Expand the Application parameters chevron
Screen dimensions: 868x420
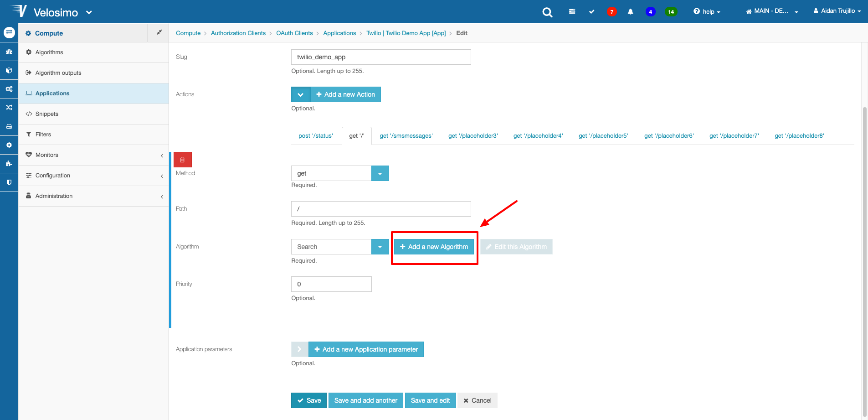(x=300, y=349)
